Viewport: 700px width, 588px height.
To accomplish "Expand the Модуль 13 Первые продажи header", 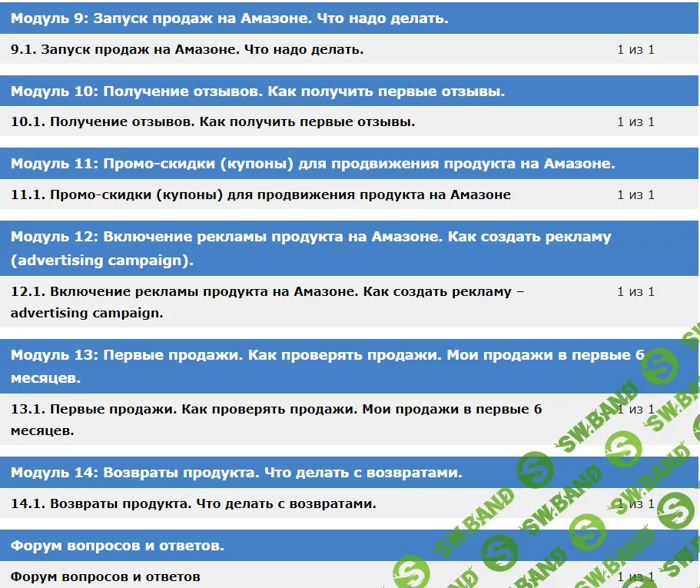I will (349, 366).
